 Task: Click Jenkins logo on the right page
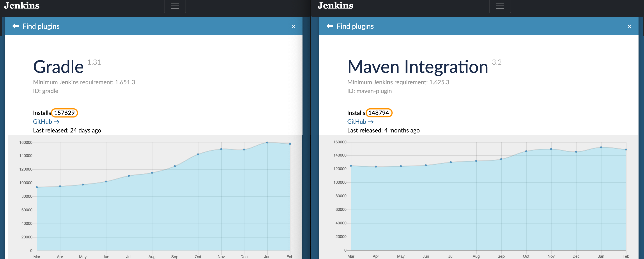(336, 5)
